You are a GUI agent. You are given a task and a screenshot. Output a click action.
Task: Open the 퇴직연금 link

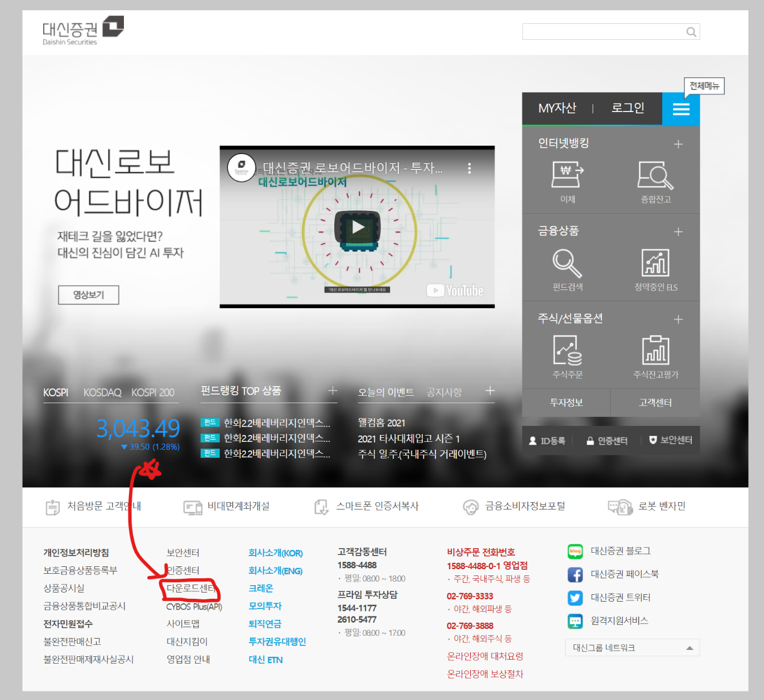tap(265, 624)
